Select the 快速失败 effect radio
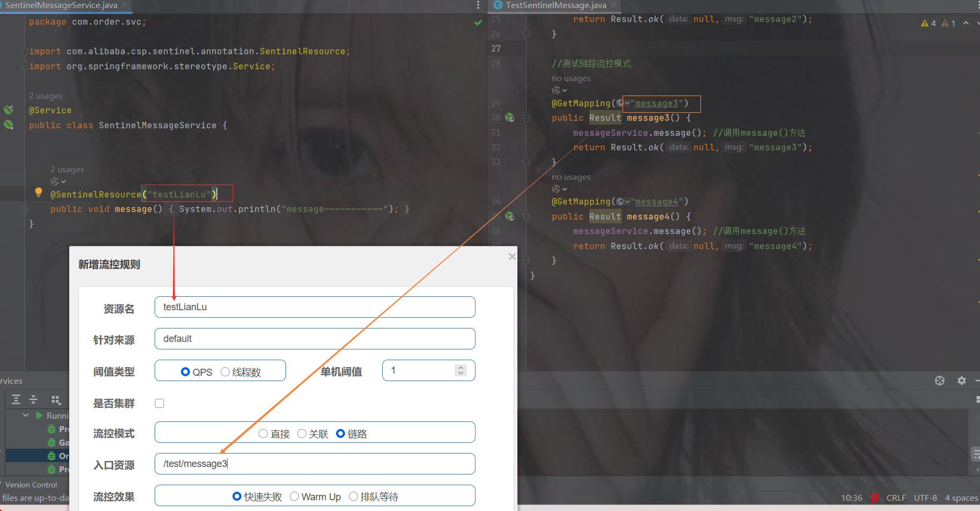The width and height of the screenshot is (980, 511). pos(237,497)
